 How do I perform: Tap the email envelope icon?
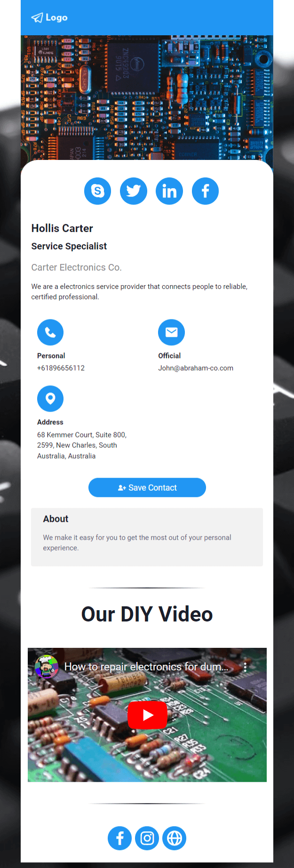tap(171, 333)
